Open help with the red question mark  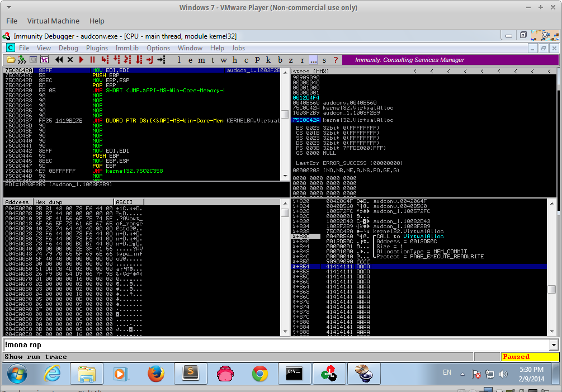pyautogui.click(x=336, y=60)
